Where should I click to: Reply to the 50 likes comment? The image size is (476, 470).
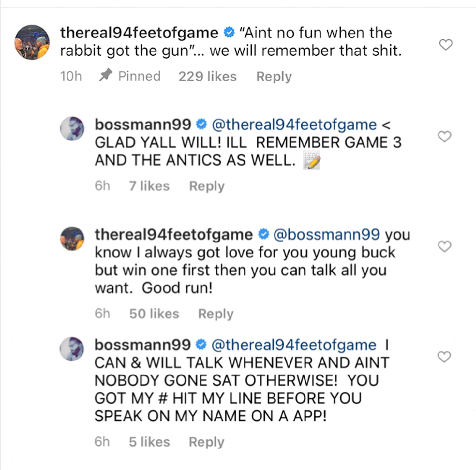coord(216,314)
